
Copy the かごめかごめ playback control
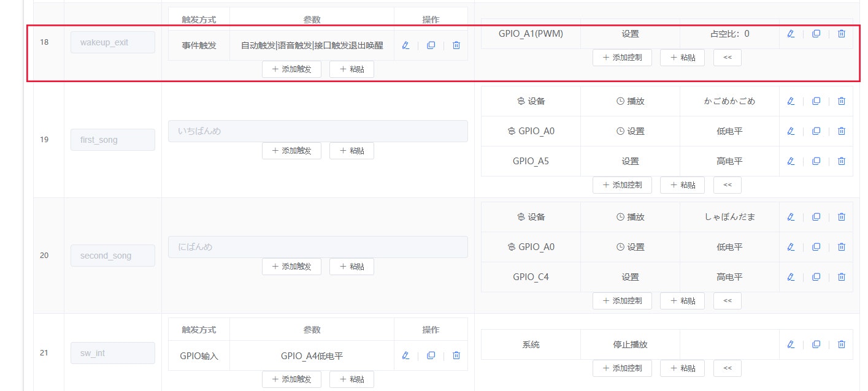pos(816,101)
